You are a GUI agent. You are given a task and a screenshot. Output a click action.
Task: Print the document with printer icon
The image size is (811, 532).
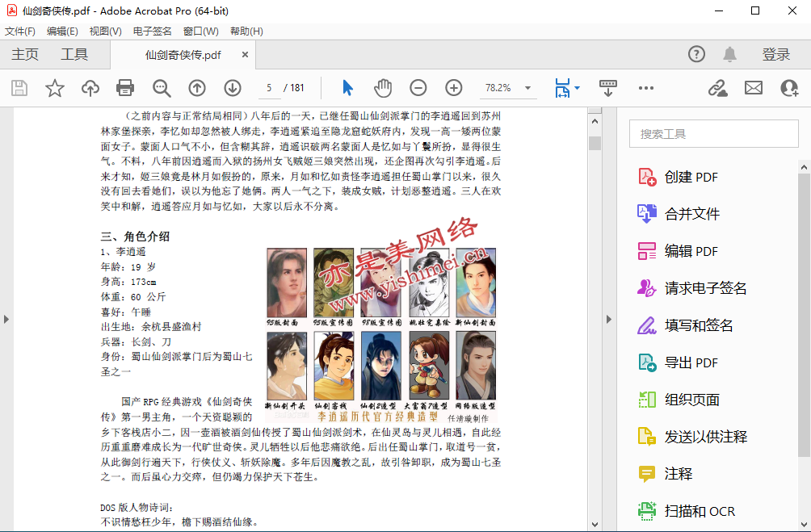(x=125, y=88)
